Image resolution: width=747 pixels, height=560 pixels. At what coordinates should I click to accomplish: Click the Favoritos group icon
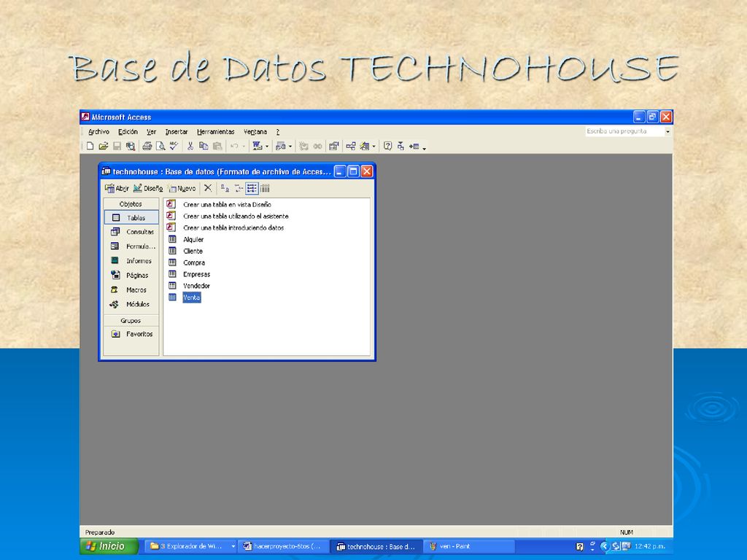[x=115, y=334]
